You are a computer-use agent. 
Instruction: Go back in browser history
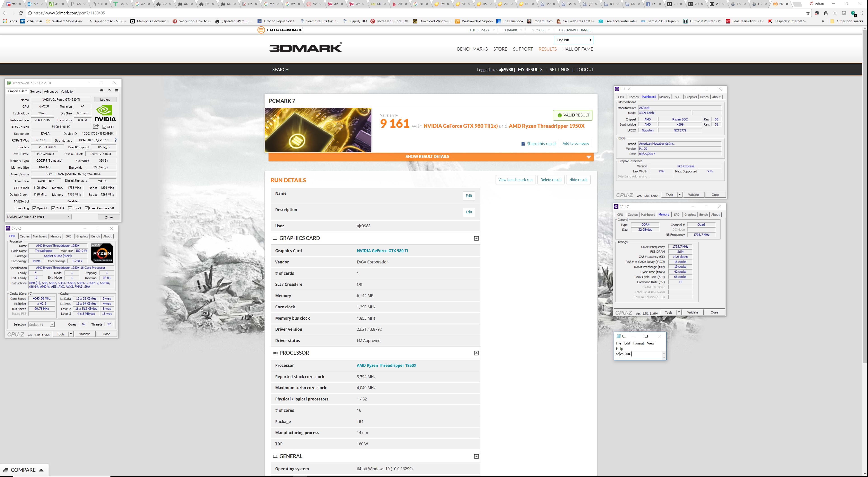pos(5,13)
